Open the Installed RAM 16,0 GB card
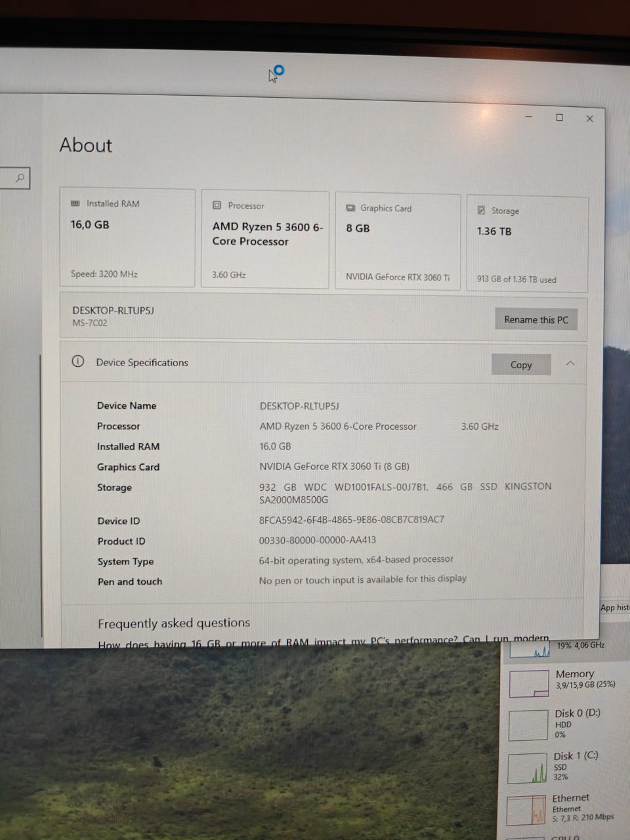Image resolution: width=630 pixels, height=840 pixels. tap(127, 238)
